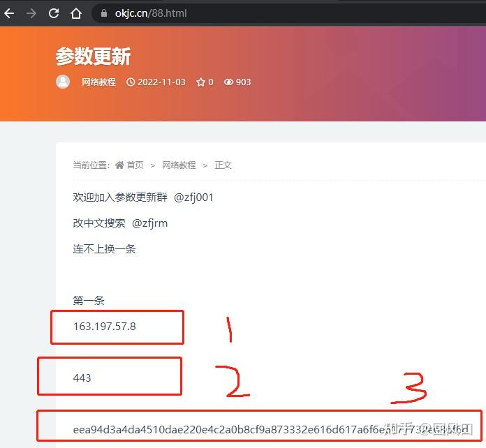Click the browser forward arrow
Screen dimensions: 486x448
point(31,13)
